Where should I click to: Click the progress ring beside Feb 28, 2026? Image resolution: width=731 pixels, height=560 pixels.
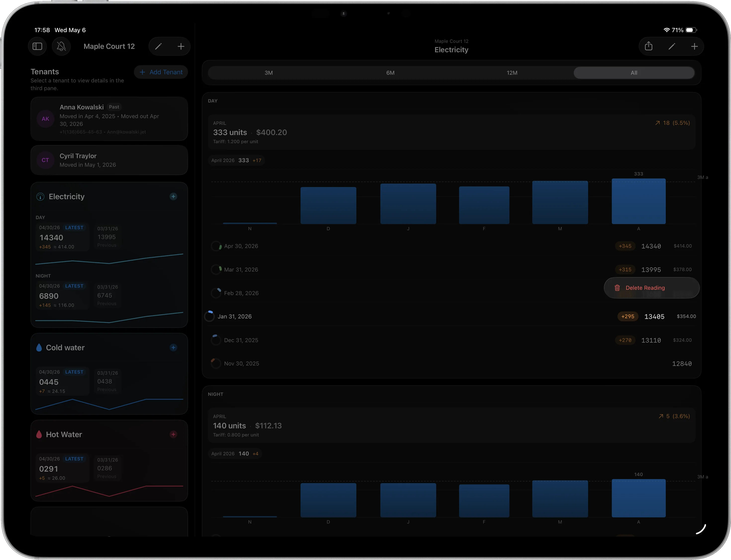pos(216,293)
